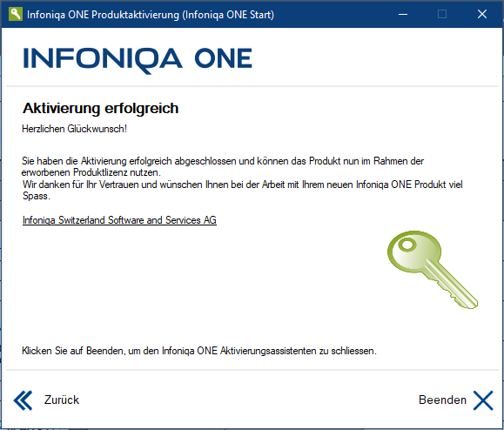Click the 'Sie haben die Aktivierung erfolgreich' line
The height and width of the screenshot is (430, 504).
(x=223, y=161)
